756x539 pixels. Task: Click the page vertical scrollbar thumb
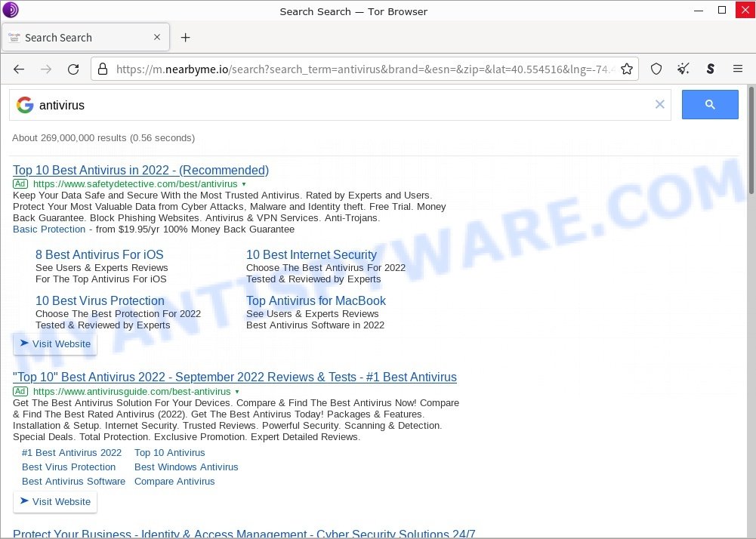751,140
